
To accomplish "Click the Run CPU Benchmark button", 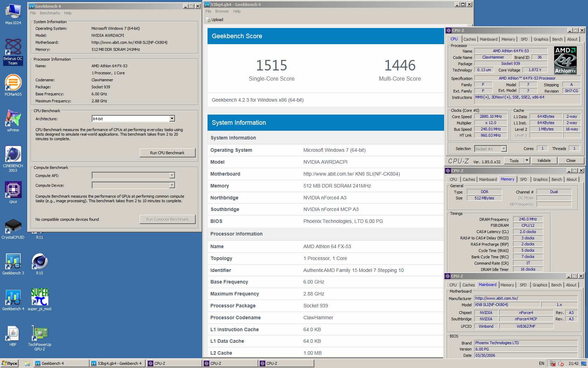I will tap(167, 153).
